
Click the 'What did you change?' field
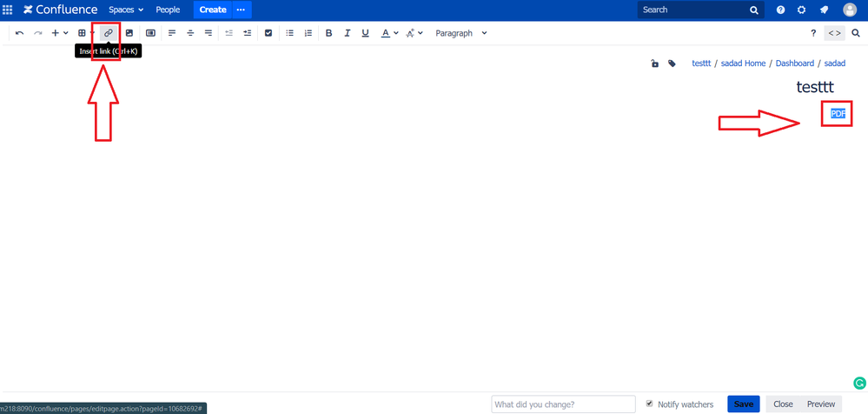pyautogui.click(x=564, y=404)
